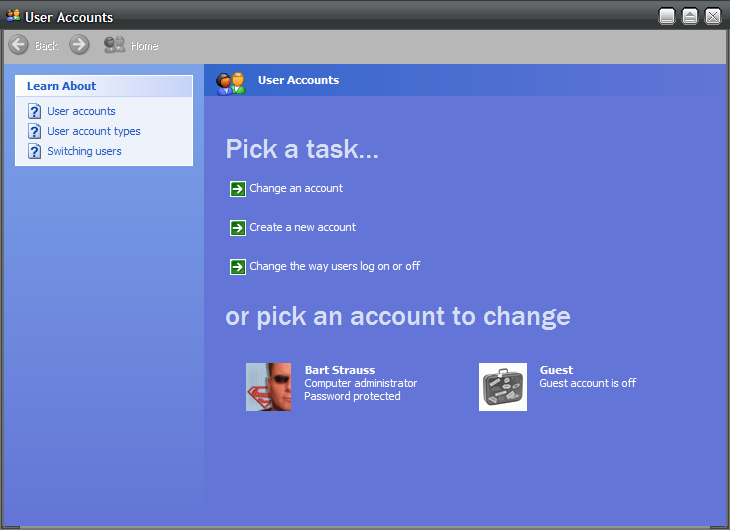Open the Switching users help topic

click(x=84, y=151)
